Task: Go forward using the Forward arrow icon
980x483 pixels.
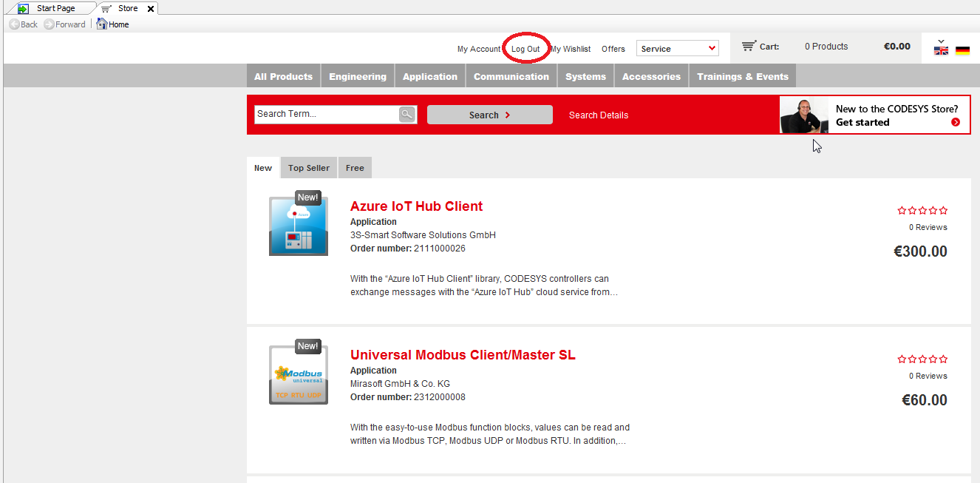Action: tap(49, 24)
